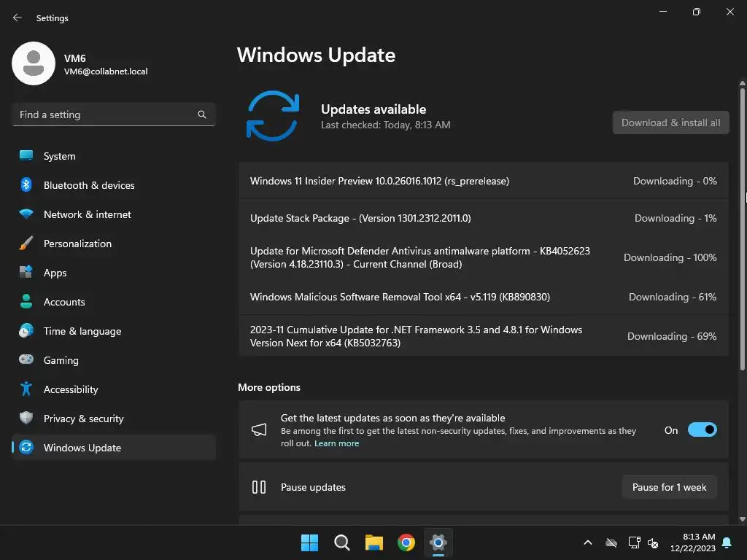Click the Privacy & security shield icon
The width and height of the screenshot is (747, 560).
click(x=26, y=418)
